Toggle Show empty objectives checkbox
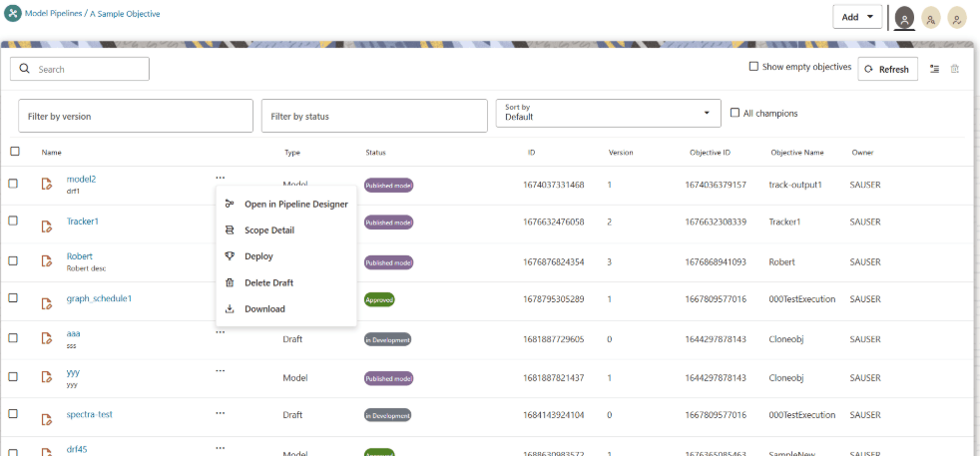The width and height of the screenshot is (980, 459). tap(753, 66)
